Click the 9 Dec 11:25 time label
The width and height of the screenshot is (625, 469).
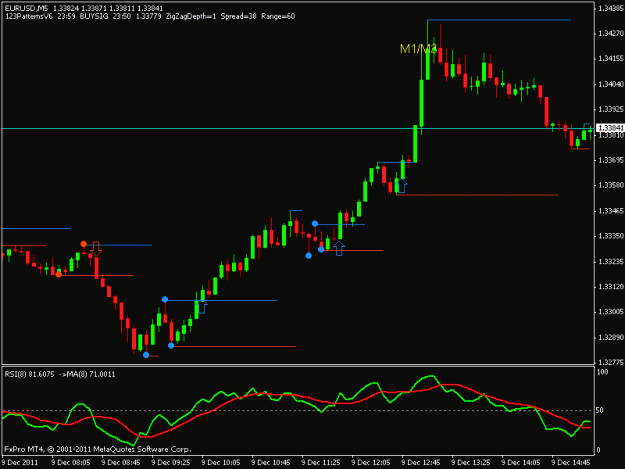click(321, 463)
